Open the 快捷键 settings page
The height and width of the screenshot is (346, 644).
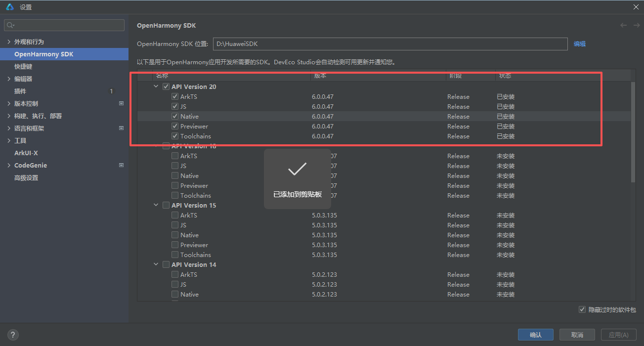[23, 67]
